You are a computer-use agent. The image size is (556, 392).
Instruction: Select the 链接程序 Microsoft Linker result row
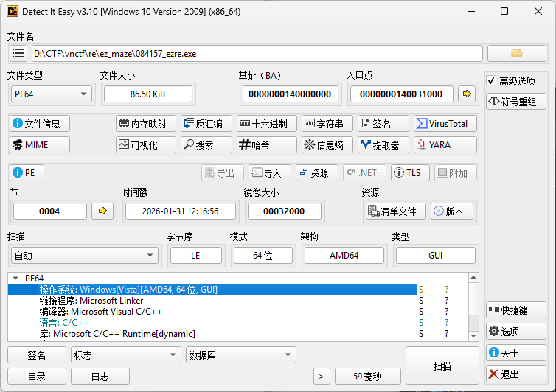91,301
